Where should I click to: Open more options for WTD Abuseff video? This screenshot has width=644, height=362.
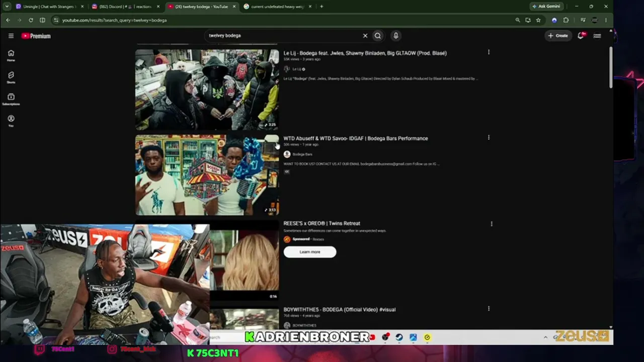(x=489, y=137)
